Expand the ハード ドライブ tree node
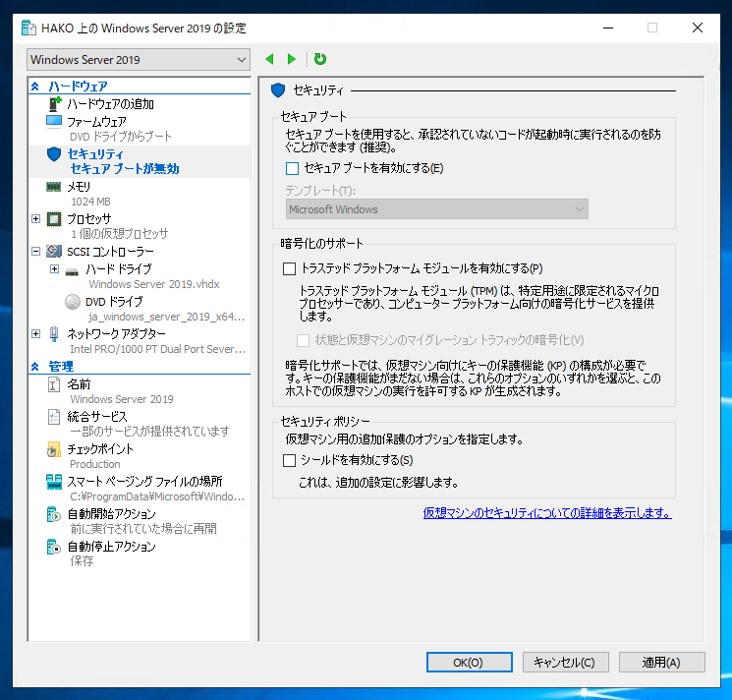732x700 pixels. pos(55,269)
